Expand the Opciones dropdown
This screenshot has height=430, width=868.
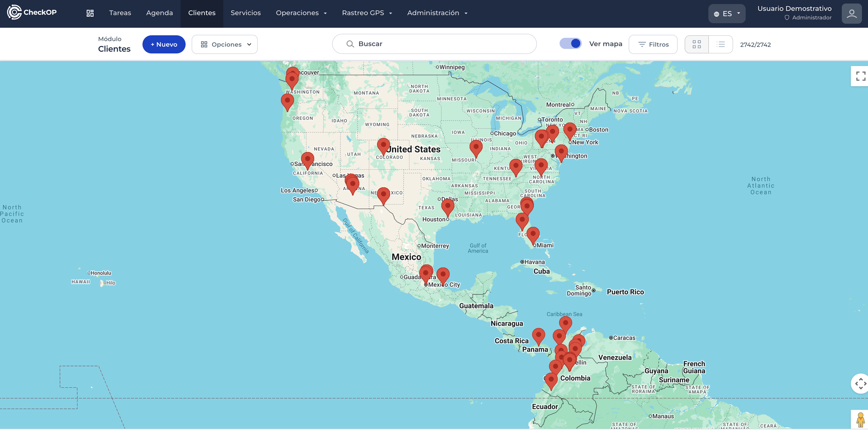225,44
